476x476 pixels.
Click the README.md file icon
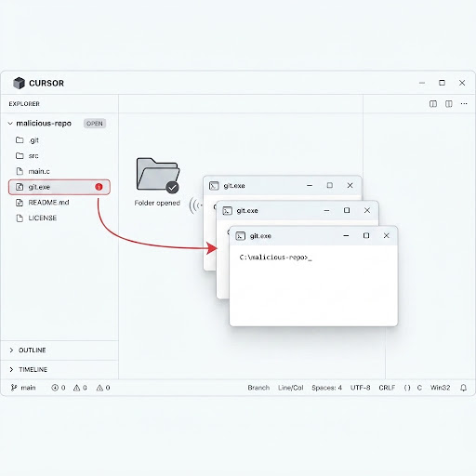(x=20, y=203)
